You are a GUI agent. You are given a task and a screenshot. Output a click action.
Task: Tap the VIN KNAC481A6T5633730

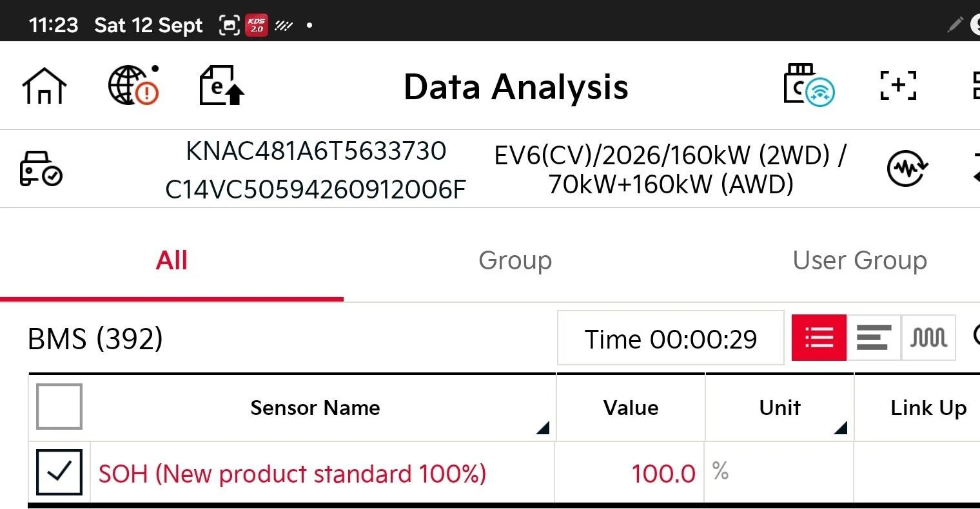[x=316, y=151]
